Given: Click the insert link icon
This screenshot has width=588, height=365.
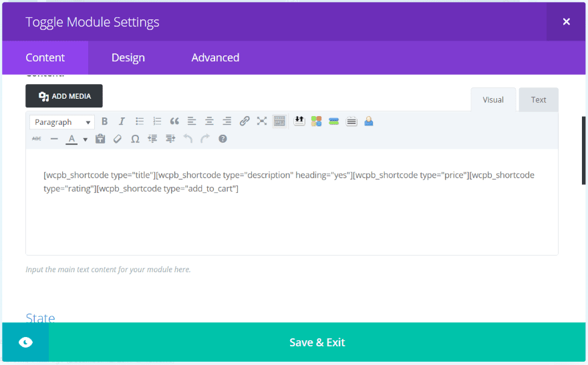Looking at the screenshot, I should 245,121.
